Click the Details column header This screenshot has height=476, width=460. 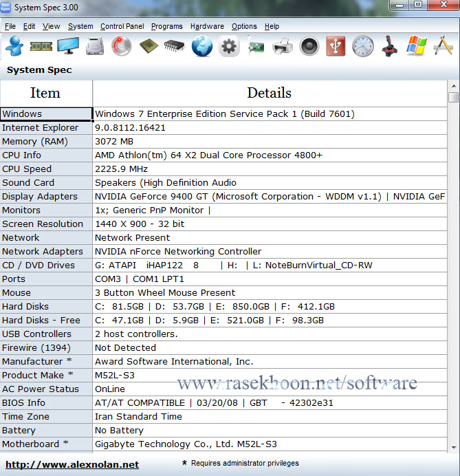[x=270, y=93]
